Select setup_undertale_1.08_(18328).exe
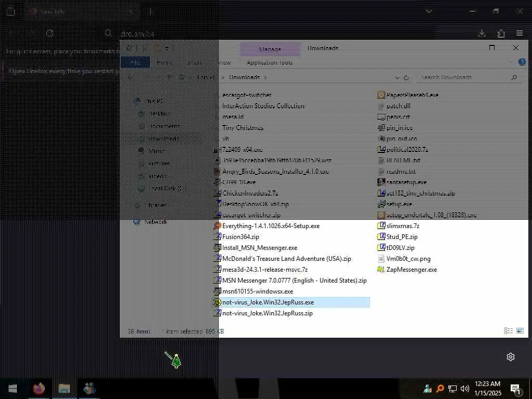The height and width of the screenshot is (399, 532). (431, 215)
